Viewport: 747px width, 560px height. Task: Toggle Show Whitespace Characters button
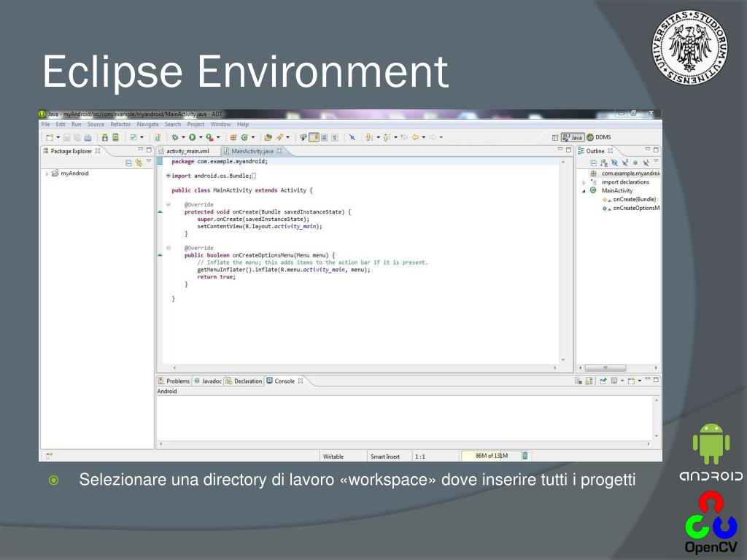click(335, 138)
